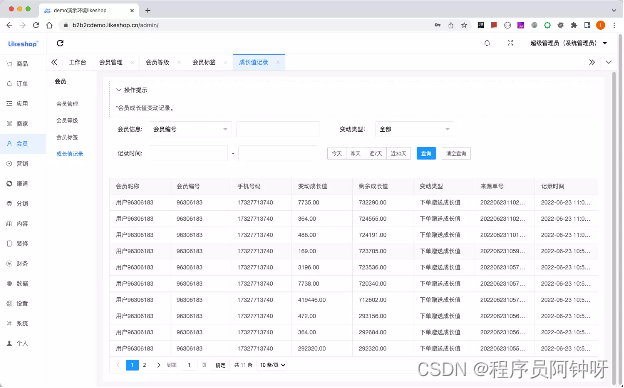624x388 pixels.
Task: Bookmark this page with the star icon
Action: [x=464, y=25]
